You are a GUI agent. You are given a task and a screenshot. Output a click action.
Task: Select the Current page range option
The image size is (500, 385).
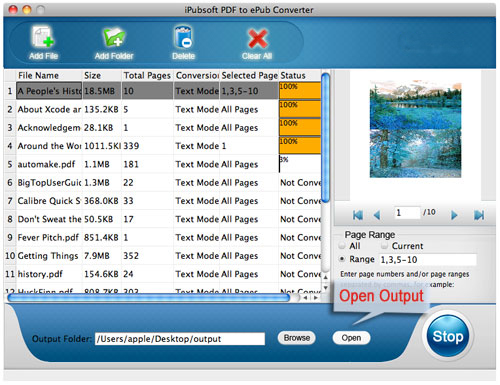pyautogui.click(x=384, y=246)
